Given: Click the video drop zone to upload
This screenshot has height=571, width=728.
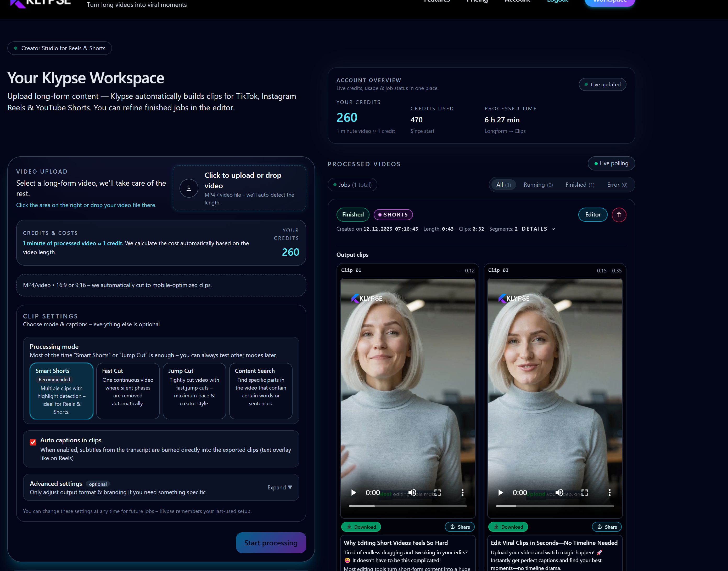Looking at the screenshot, I should point(239,188).
